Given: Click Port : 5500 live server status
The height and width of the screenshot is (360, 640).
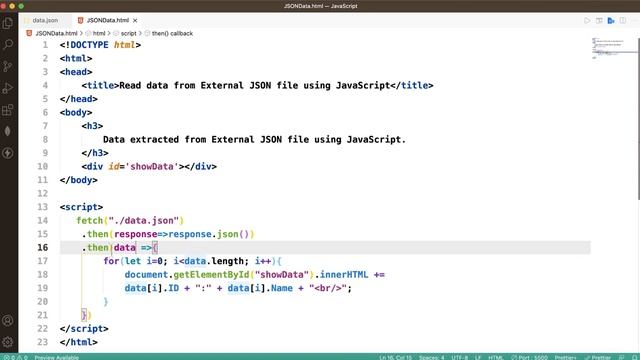Looking at the screenshot, I should tap(529, 357).
